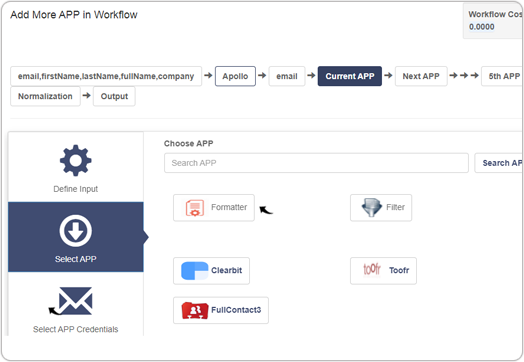The height and width of the screenshot is (362, 524).
Task: Select the Next APP workflow step
Action: [x=421, y=76]
